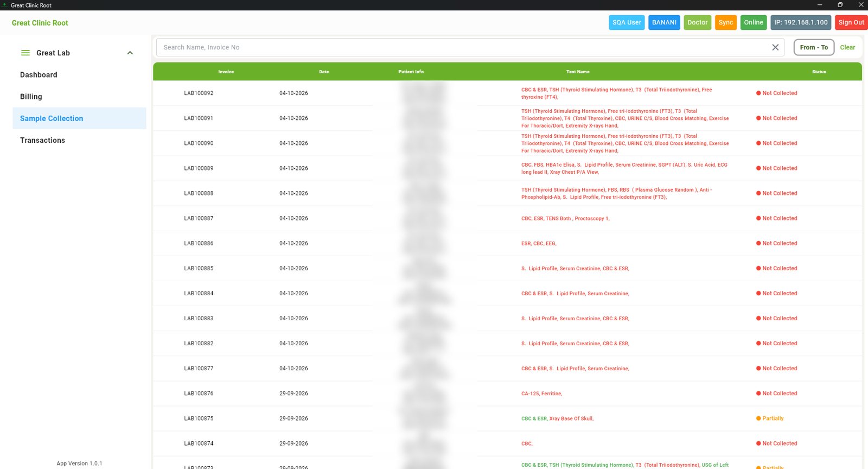Image resolution: width=868 pixels, height=469 pixels.
Task: Click test names 'CBC & ESR, Xray Base Of Skull'
Action: tap(557, 419)
